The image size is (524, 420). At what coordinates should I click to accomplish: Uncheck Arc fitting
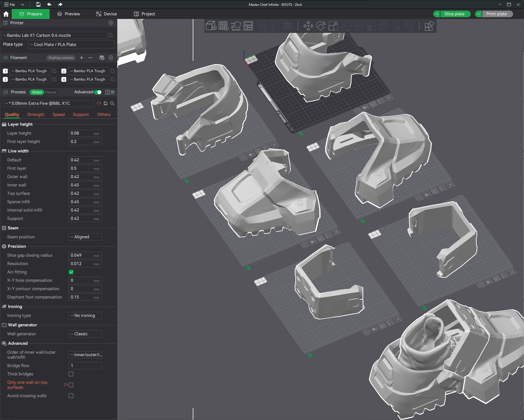[x=71, y=272]
